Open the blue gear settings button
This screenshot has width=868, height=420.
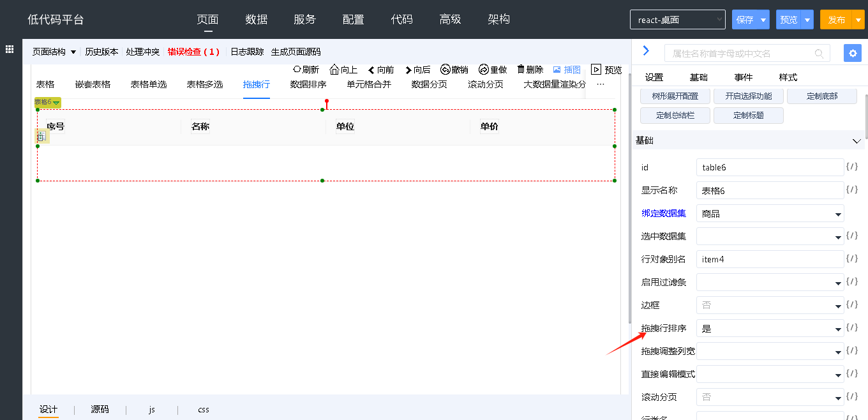pos(853,53)
